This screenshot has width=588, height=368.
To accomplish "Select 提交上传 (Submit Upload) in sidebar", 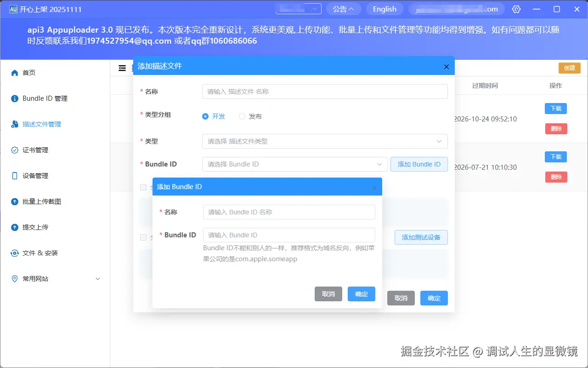I will pyautogui.click(x=34, y=227).
